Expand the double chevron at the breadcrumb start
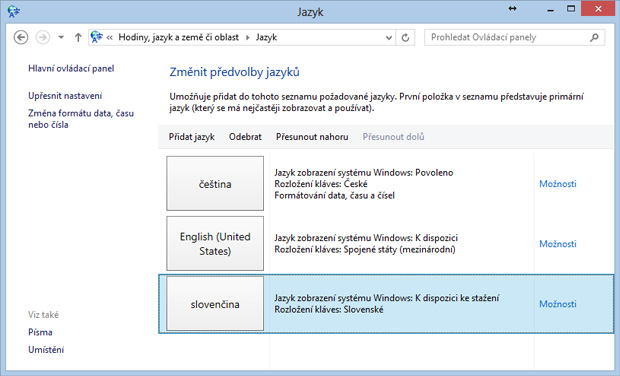The width and height of the screenshot is (620, 376). (110, 38)
